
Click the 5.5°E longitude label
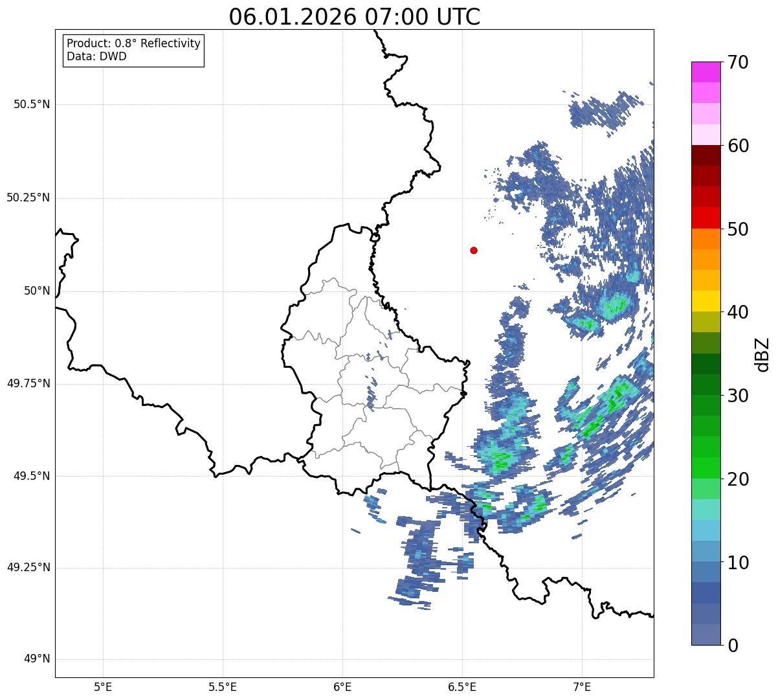[223, 687]
